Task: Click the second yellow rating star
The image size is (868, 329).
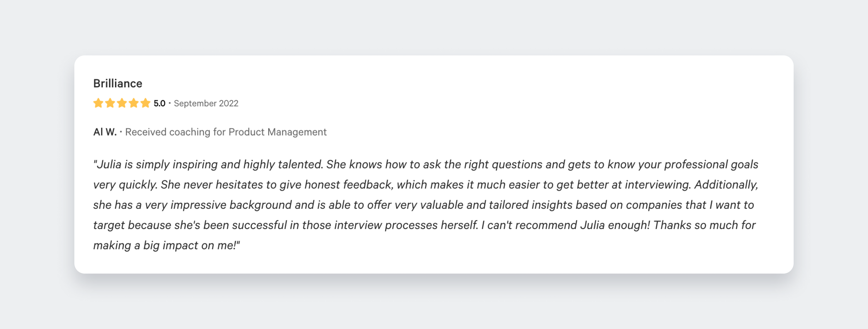Action: pos(110,103)
